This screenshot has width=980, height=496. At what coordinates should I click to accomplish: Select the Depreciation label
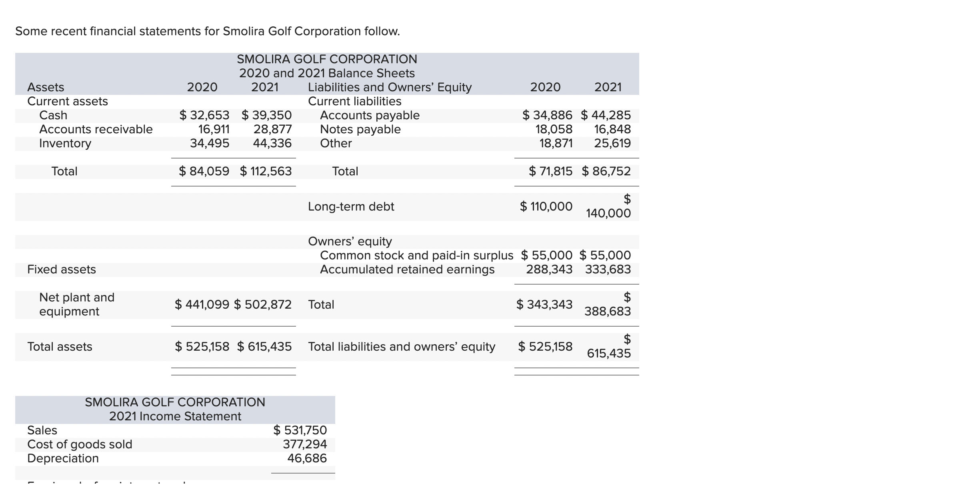tap(63, 458)
